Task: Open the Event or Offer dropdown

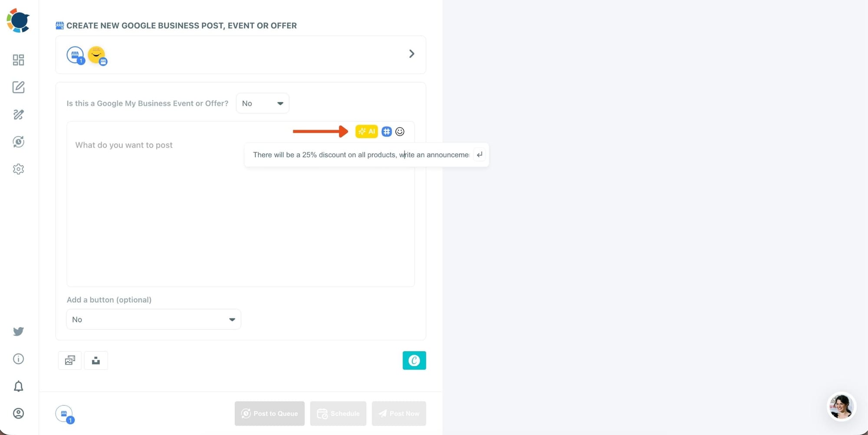Action: coord(262,103)
